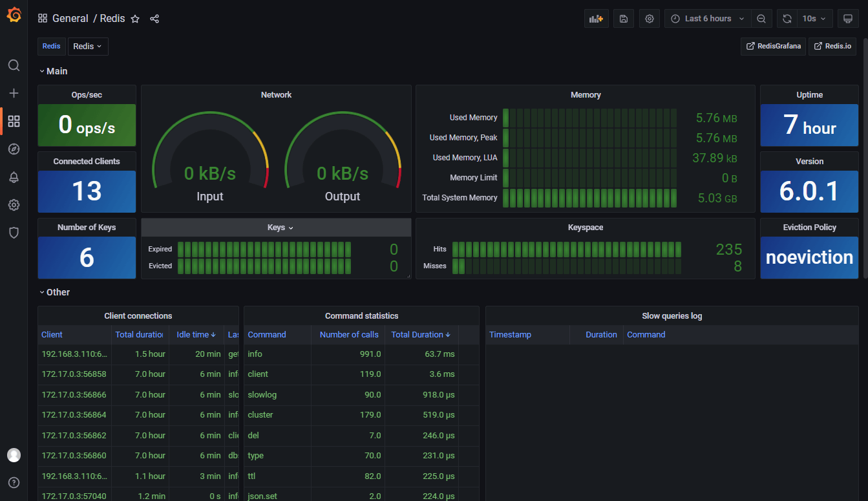Click the Ops/sec panel title
Viewport: 868px width, 501px height.
click(x=87, y=95)
